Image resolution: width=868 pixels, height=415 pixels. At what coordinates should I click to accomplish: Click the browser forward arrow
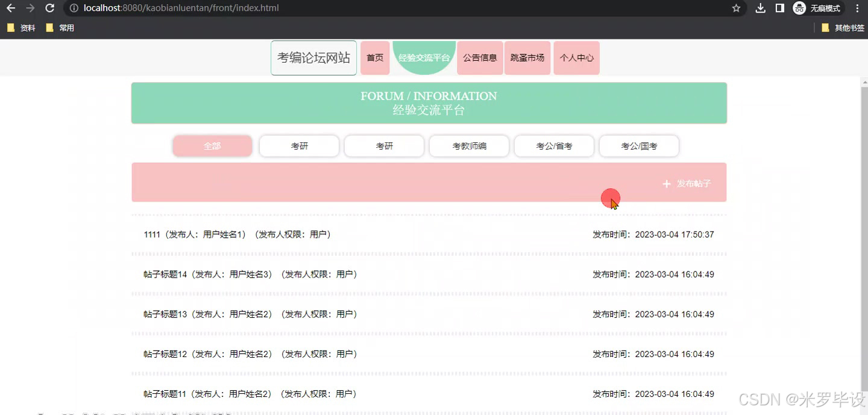(30, 8)
